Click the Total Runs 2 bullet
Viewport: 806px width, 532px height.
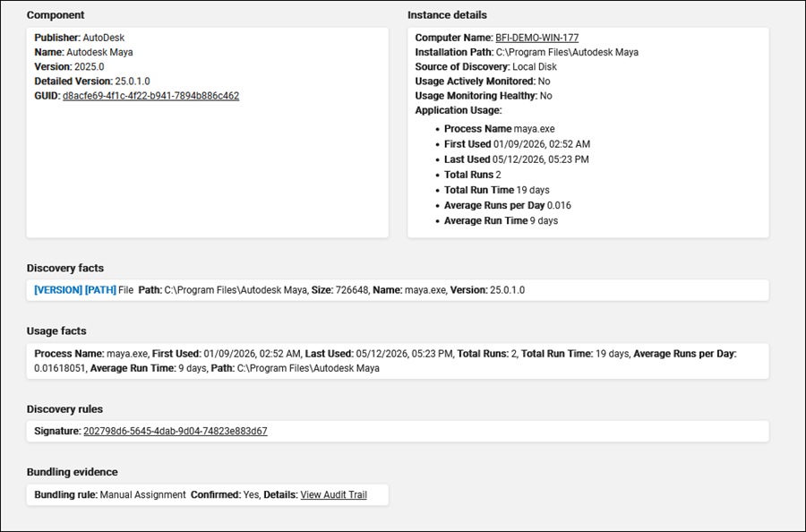(x=472, y=175)
